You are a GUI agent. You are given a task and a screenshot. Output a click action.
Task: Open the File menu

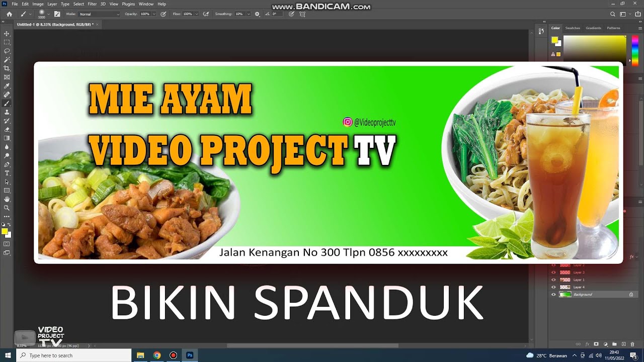15,4
